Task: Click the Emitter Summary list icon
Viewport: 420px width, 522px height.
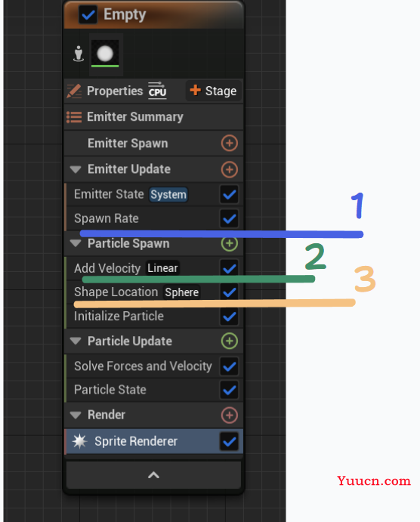Action: click(74, 117)
